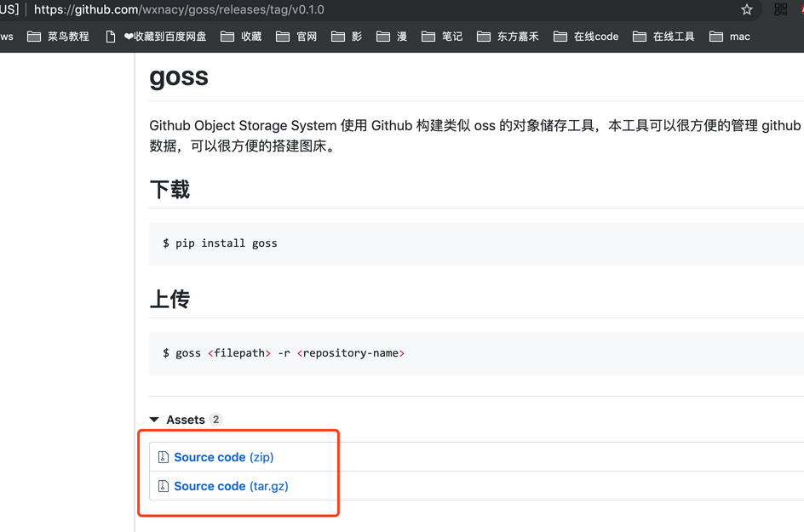Open the 收藏 bookmark folder
The image size is (804, 532).
pyautogui.click(x=241, y=37)
